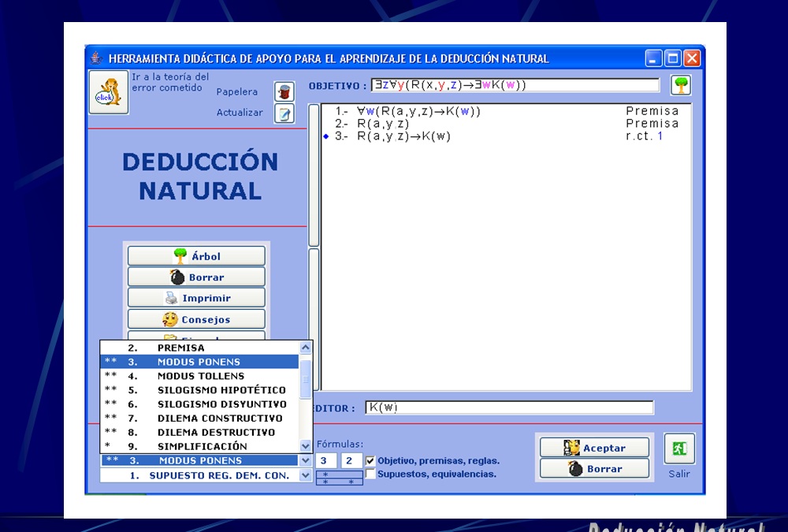Click the editor field containing K(w)
This screenshot has height=532, width=788.
[x=509, y=407]
